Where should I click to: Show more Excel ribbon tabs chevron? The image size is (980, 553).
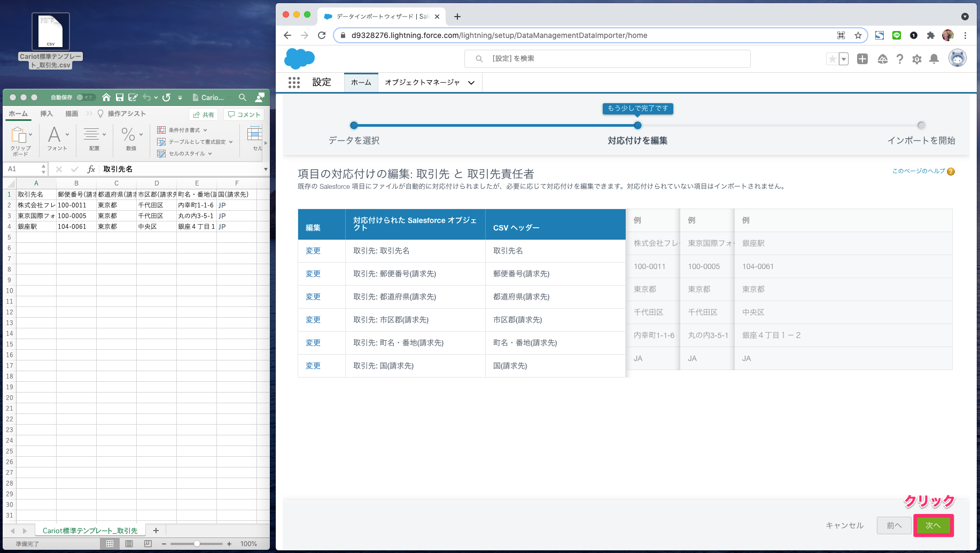[89, 114]
